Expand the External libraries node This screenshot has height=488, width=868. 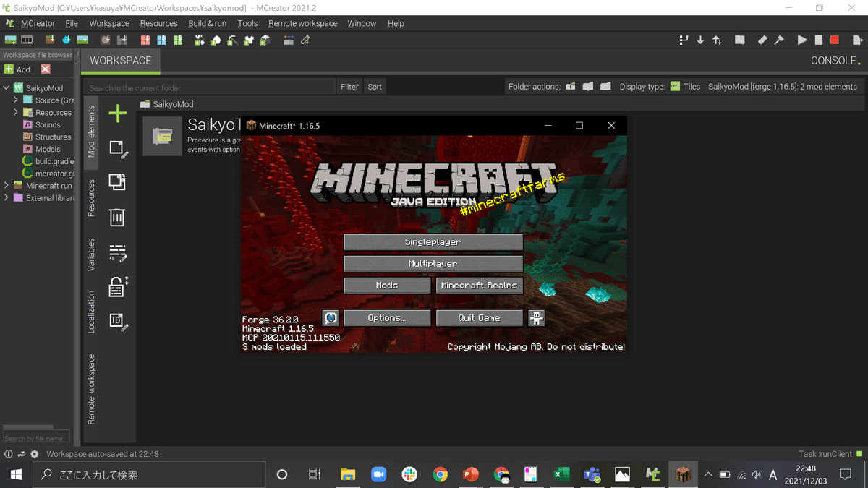6,197
